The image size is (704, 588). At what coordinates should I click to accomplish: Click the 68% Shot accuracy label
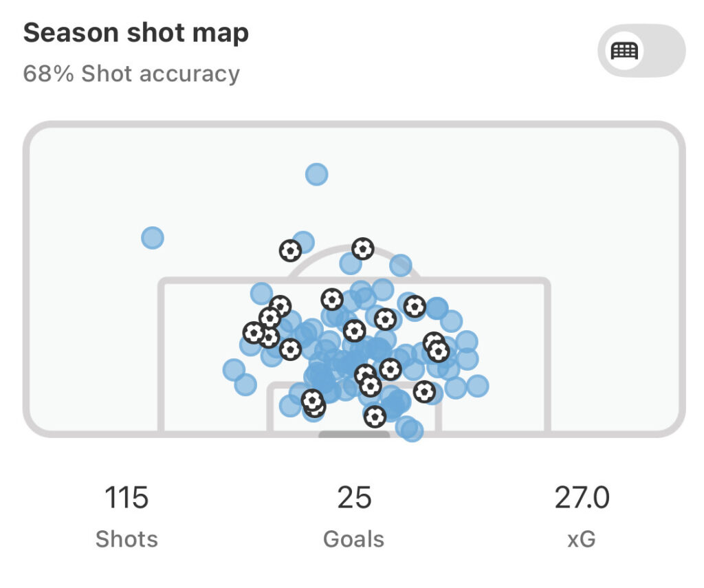(131, 73)
